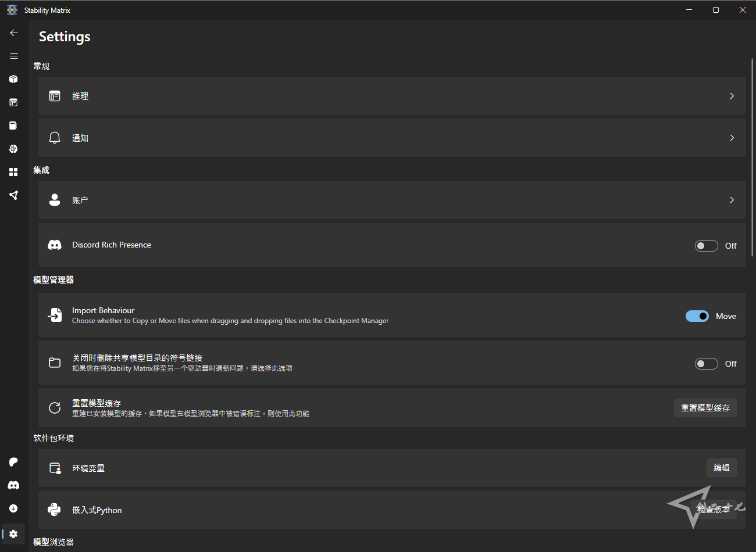Click the 嵌入式Python label

[x=97, y=510]
